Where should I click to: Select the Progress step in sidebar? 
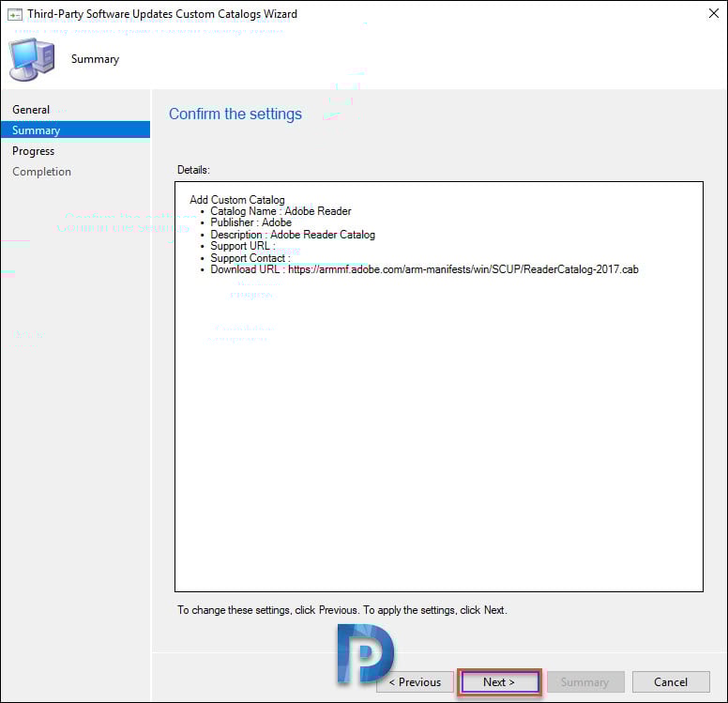(34, 151)
